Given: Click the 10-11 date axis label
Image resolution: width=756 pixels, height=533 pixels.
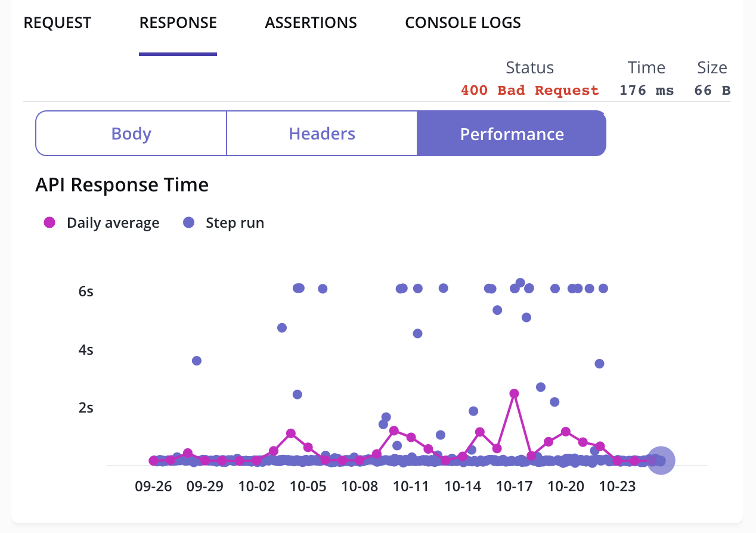Looking at the screenshot, I should [411, 486].
